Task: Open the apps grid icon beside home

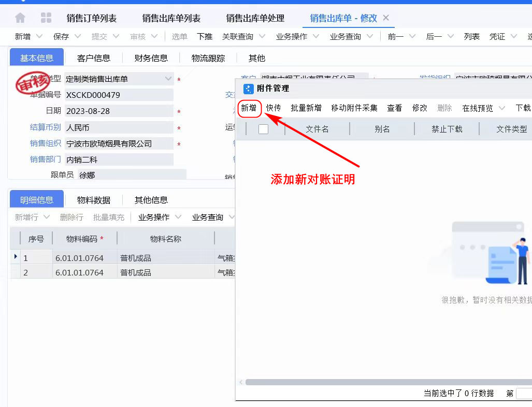Action: (x=46, y=17)
